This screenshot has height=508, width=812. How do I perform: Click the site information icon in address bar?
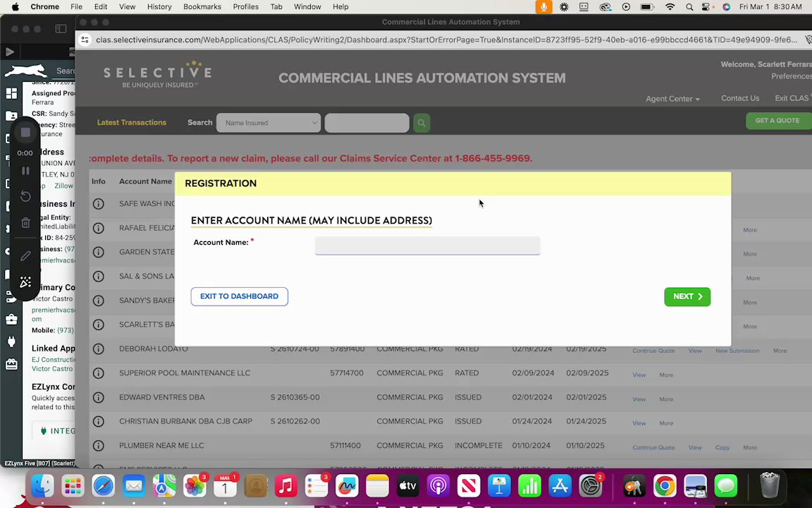pyautogui.click(x=85, y=40)
